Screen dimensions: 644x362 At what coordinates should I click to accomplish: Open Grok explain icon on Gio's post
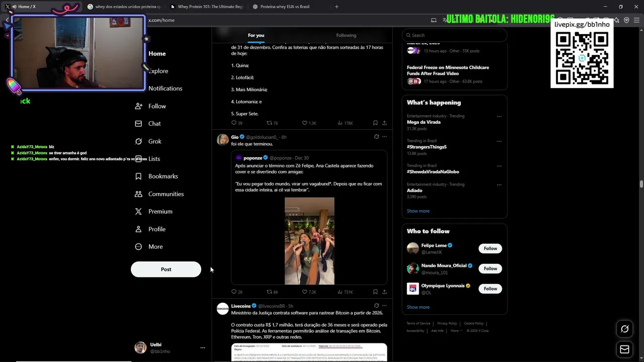coord(376,137)
